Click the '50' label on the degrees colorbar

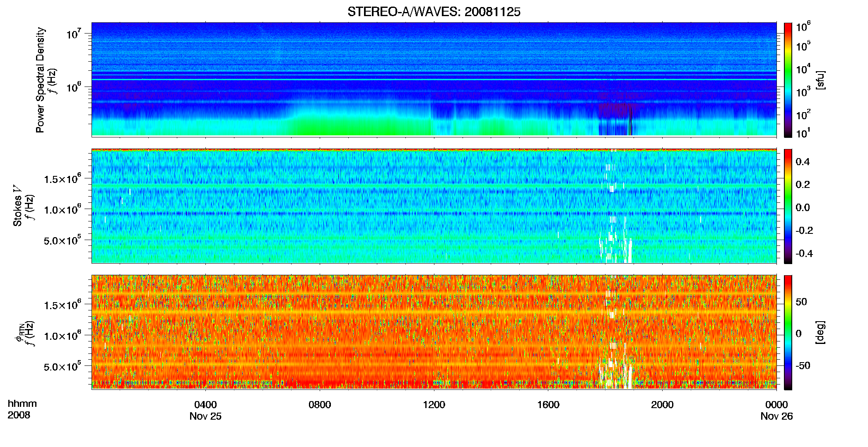[x=801, y=302]
